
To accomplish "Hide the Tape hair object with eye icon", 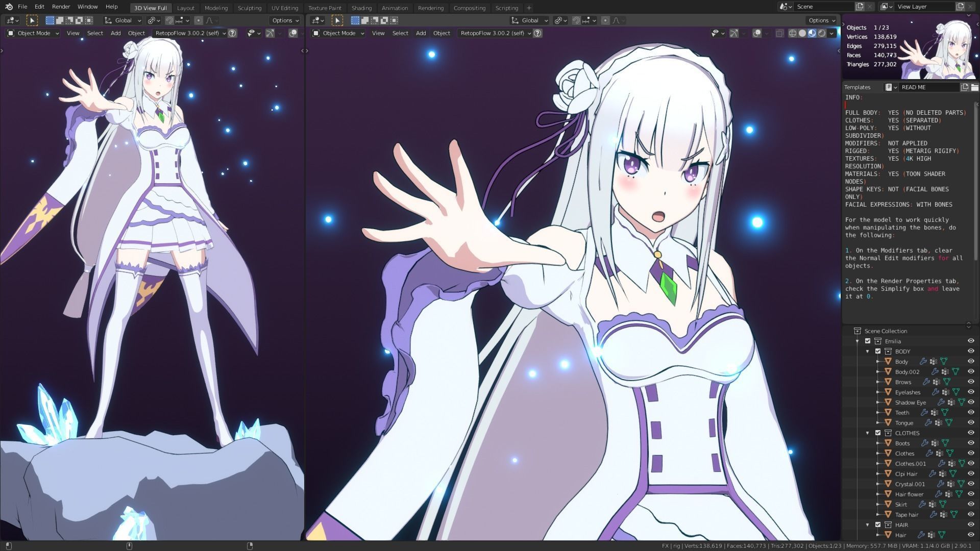I will [x=971, y=515].
